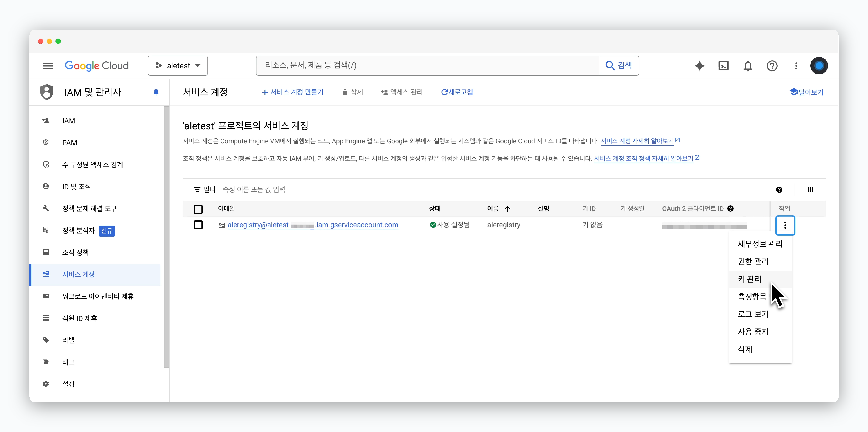This screenshot has height=432, width=868.
Task: Open 라벨 sidebar item
Action: coord(95,340)
